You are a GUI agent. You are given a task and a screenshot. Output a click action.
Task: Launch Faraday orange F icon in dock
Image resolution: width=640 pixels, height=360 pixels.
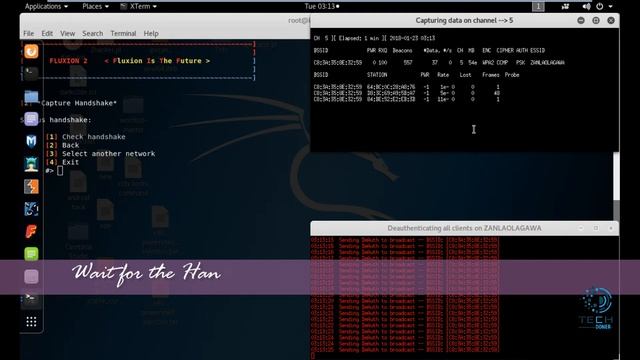click(31, 231)
